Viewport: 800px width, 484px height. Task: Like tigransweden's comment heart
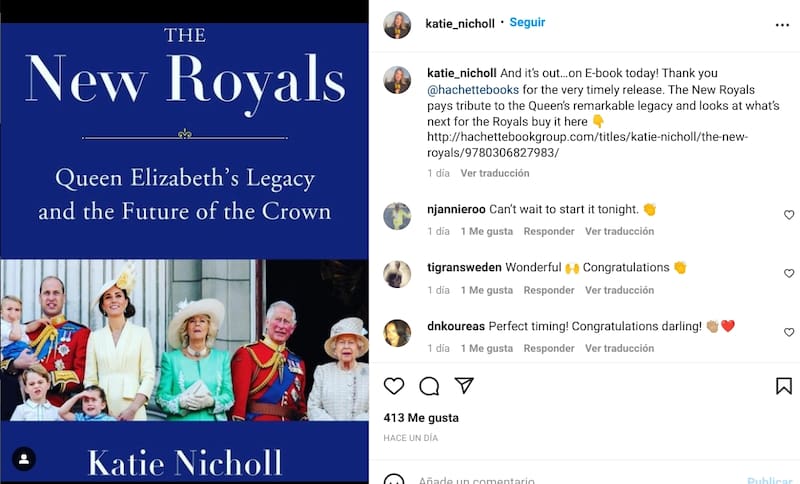(789, 273)
